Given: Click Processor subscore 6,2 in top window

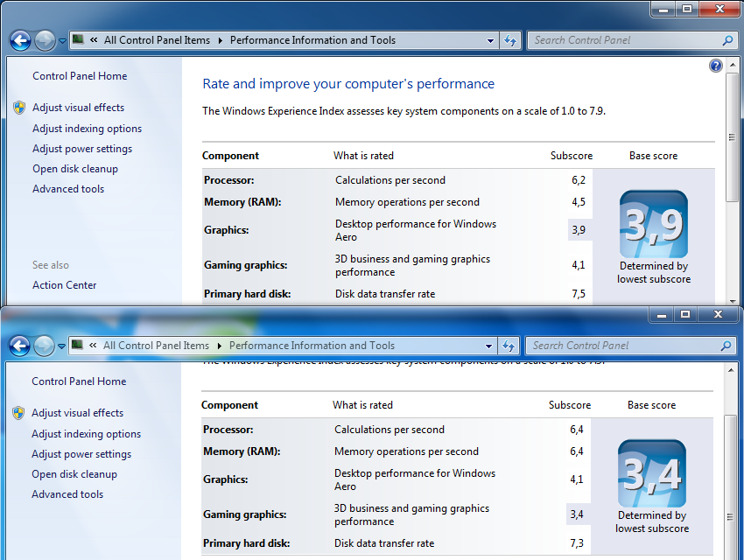Looking at the screenshot, I should pos(579,180).
